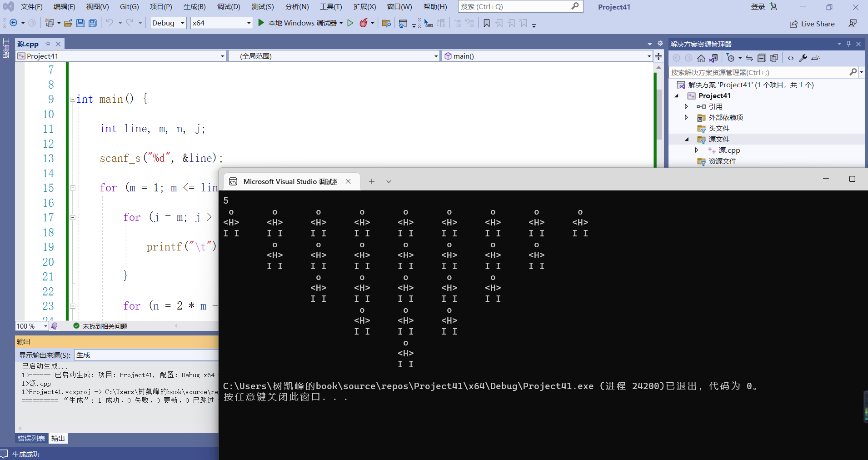Open console tab dropdown chevron

coord(389,181)
